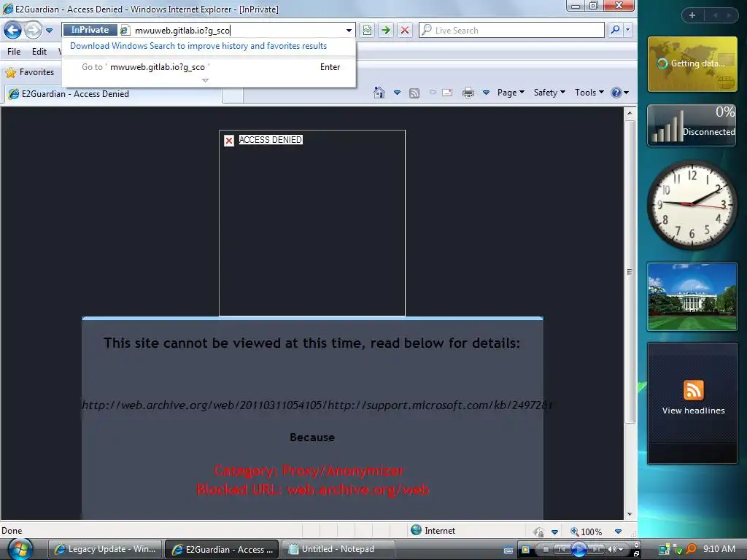
Task: Click the Read Mail envelope icon
Action: [447, 93]
